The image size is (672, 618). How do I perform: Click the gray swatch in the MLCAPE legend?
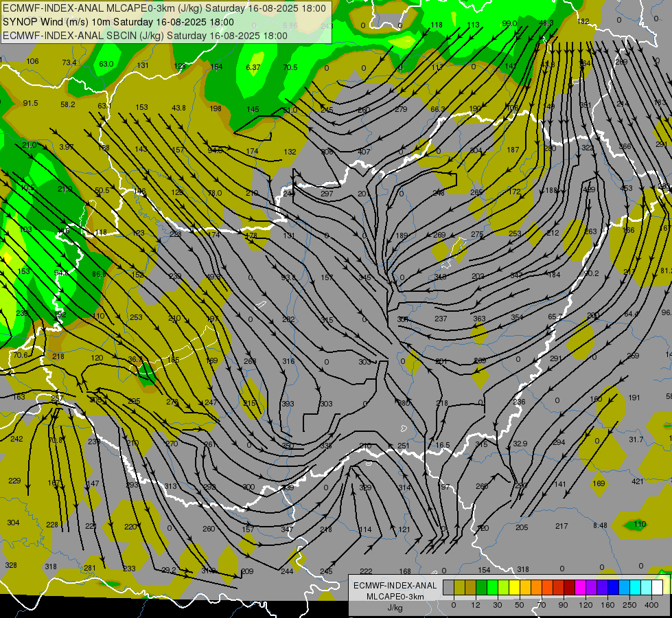(x=449, y=588)
